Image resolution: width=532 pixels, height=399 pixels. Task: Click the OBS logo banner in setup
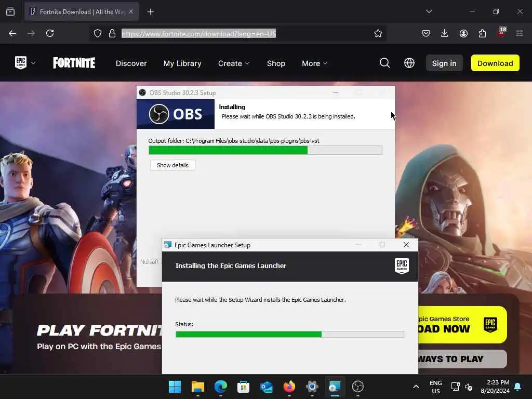pos(176,114)
